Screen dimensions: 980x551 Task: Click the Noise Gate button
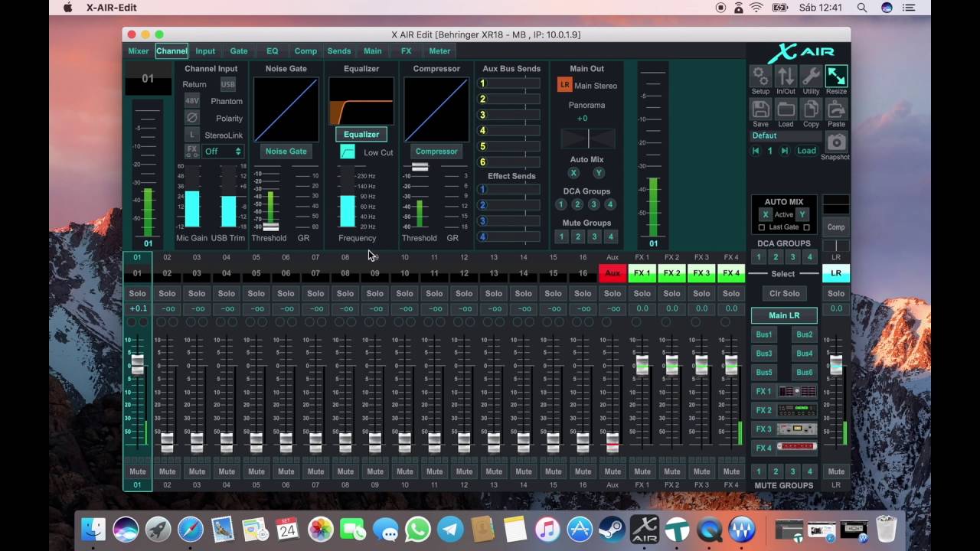coord(286,152)
